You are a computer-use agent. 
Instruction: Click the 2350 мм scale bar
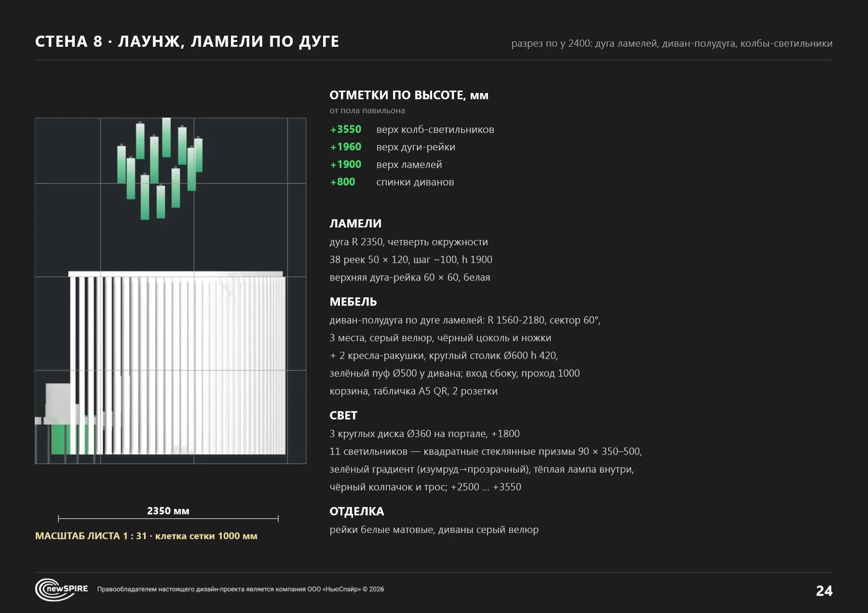pyautogui.click(x=168, y=519)
